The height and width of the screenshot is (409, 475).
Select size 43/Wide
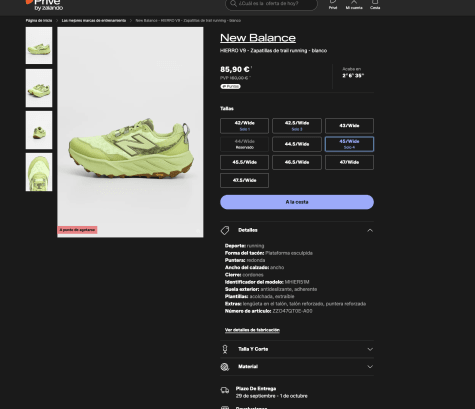point(349,126)
